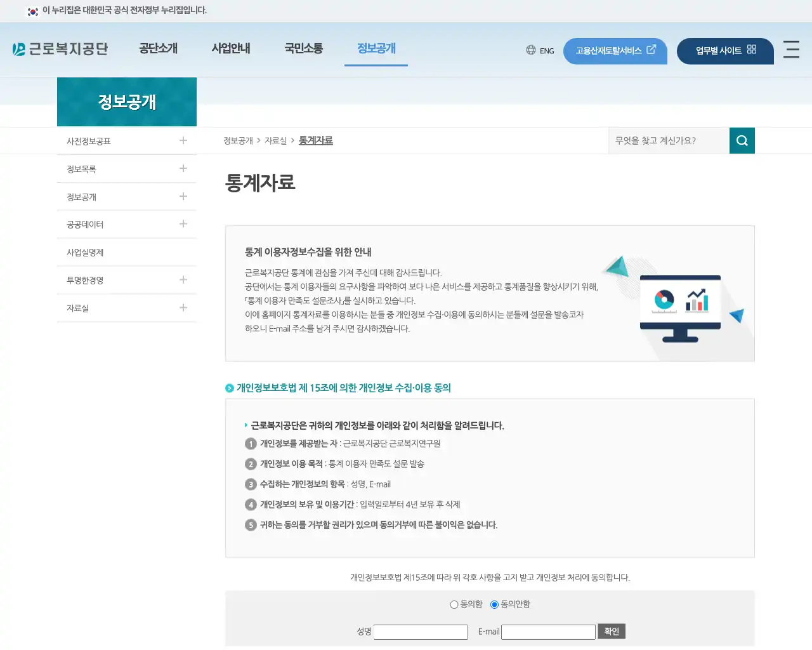Open the hamburger menu icon
812x650 pixels.
[x=791, y=50]
